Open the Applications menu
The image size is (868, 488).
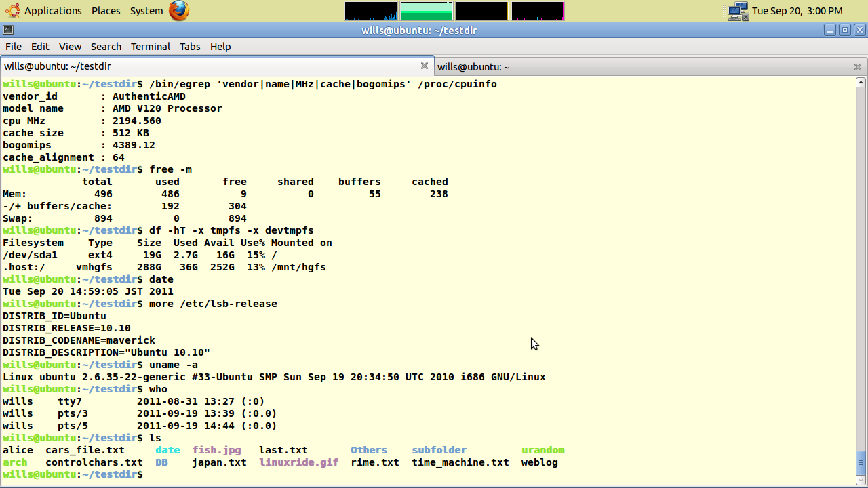coord(53,11)
